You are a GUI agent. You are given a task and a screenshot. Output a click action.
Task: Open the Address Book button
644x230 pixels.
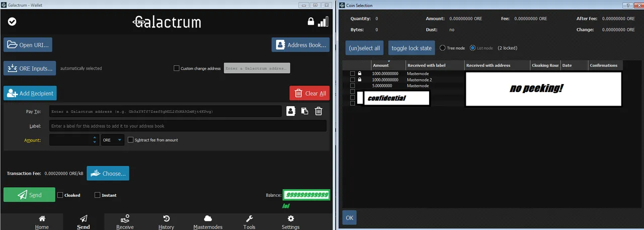click(x=300, y=45)
